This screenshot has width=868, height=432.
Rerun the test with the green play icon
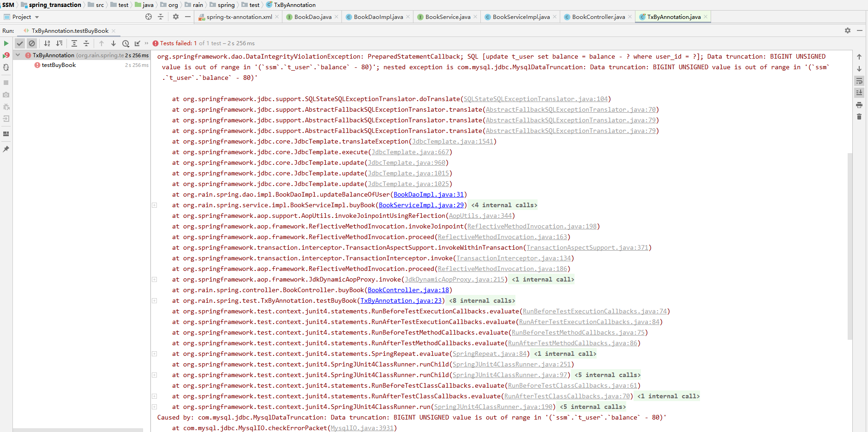[6, 43]
